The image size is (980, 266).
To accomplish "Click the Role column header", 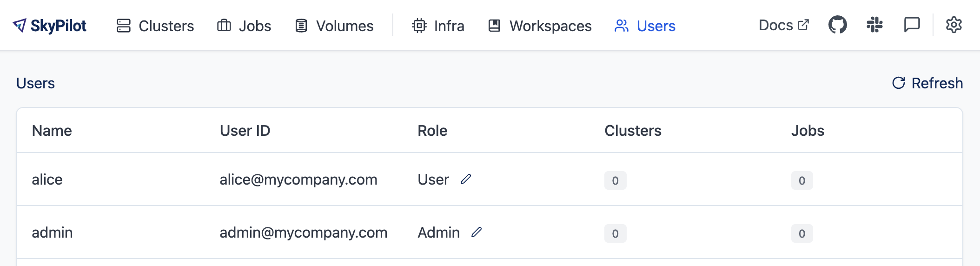I will coord(432,131).
